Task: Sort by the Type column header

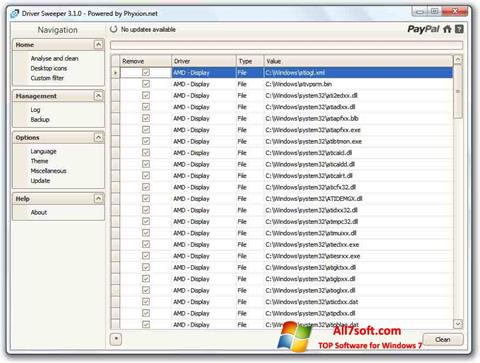Action: pos(250,61)
